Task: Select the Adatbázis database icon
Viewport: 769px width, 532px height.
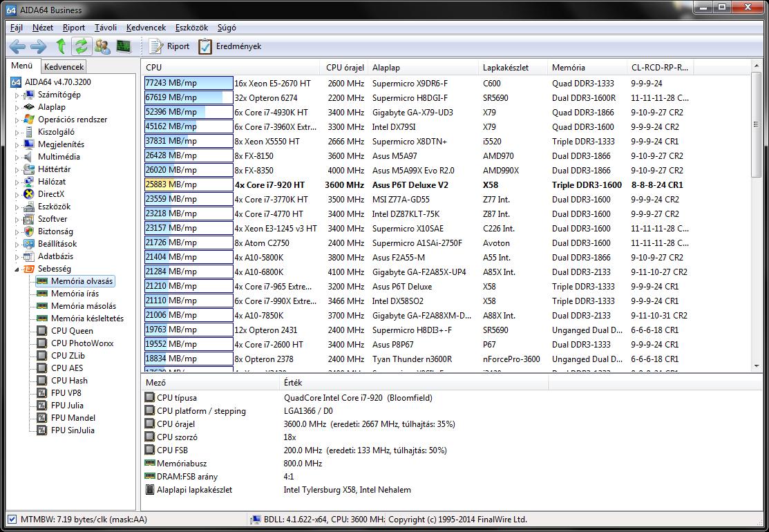Action: pyautogui.click(x=30, y=256)
